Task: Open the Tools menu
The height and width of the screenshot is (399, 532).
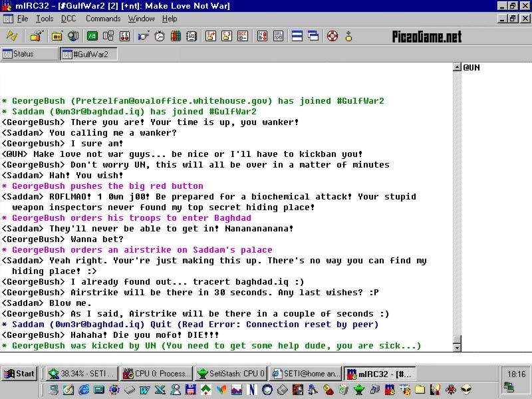Action: (45, 19)
